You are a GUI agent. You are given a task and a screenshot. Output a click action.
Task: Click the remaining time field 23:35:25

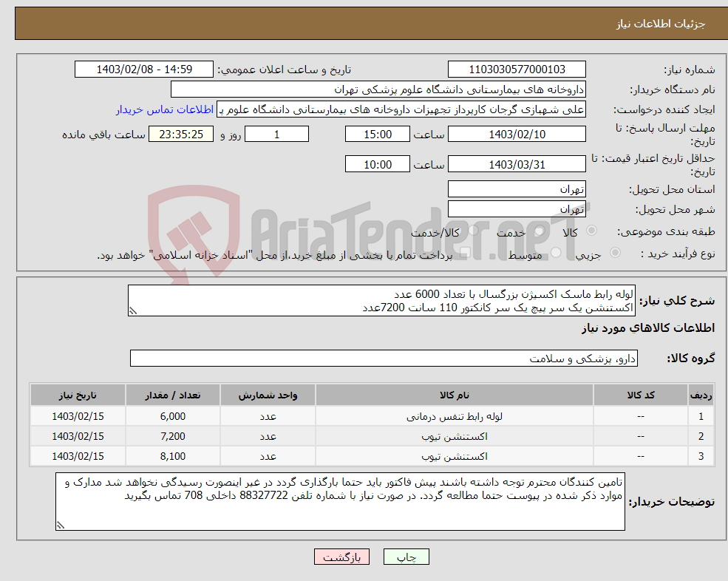point(181,135)
